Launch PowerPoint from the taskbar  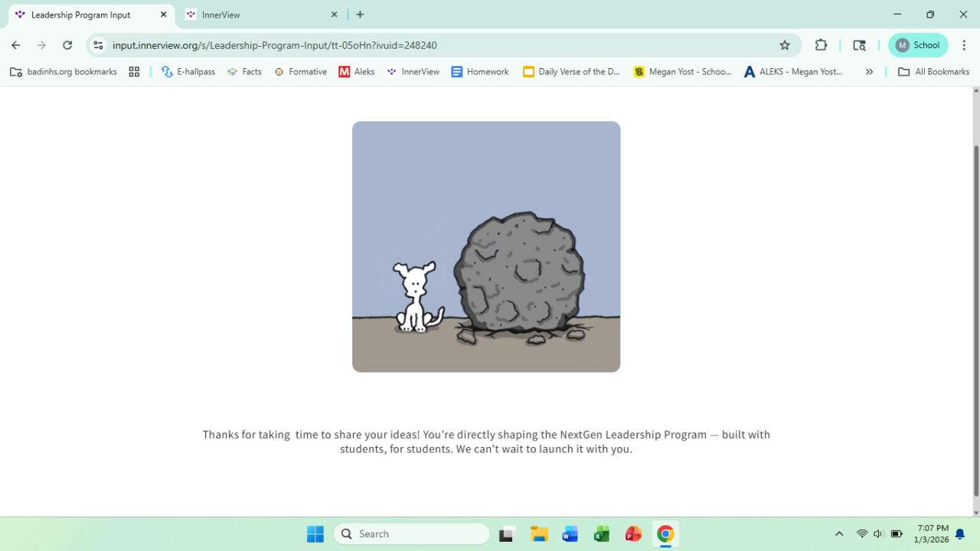point(633,534)
